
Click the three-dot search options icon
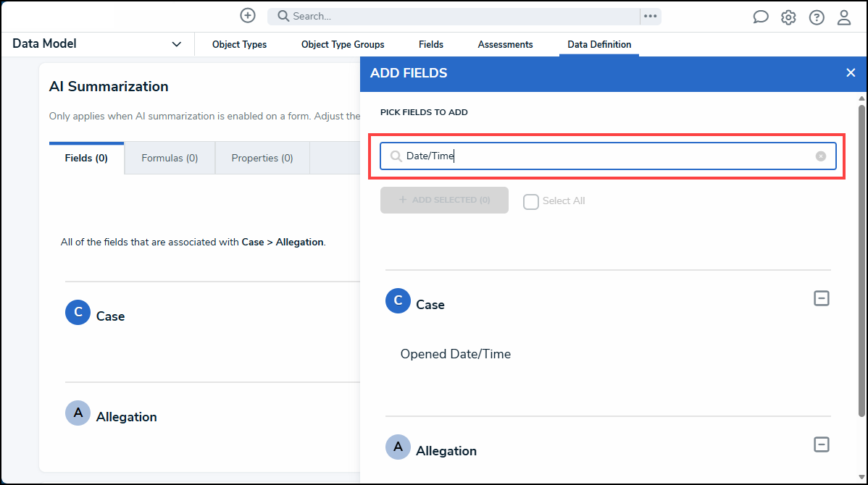point(650,16)
